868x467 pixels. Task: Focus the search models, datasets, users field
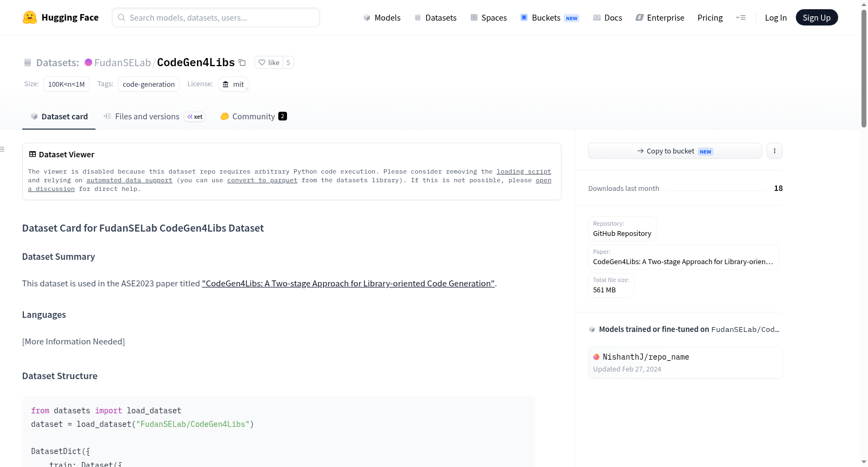216,17
